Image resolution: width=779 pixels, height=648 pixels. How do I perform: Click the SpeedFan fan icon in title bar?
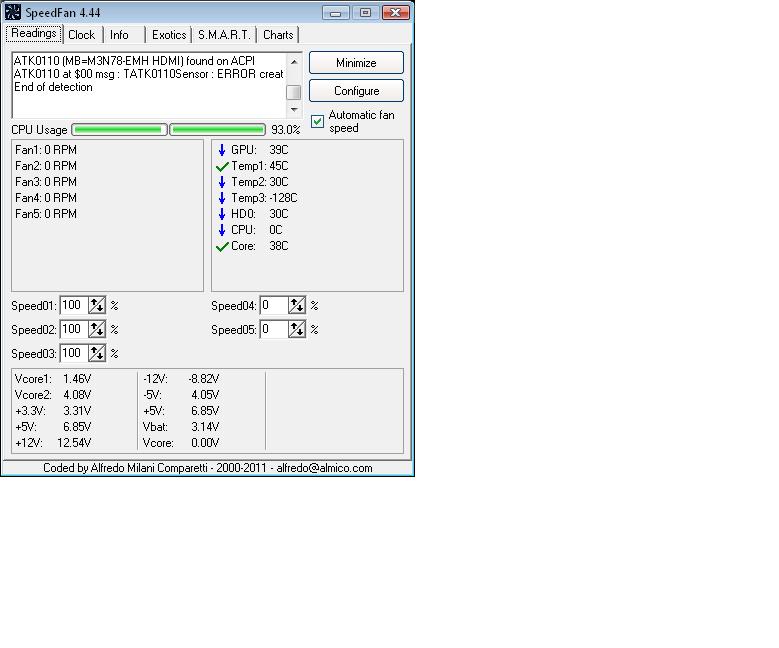(12, 12)
